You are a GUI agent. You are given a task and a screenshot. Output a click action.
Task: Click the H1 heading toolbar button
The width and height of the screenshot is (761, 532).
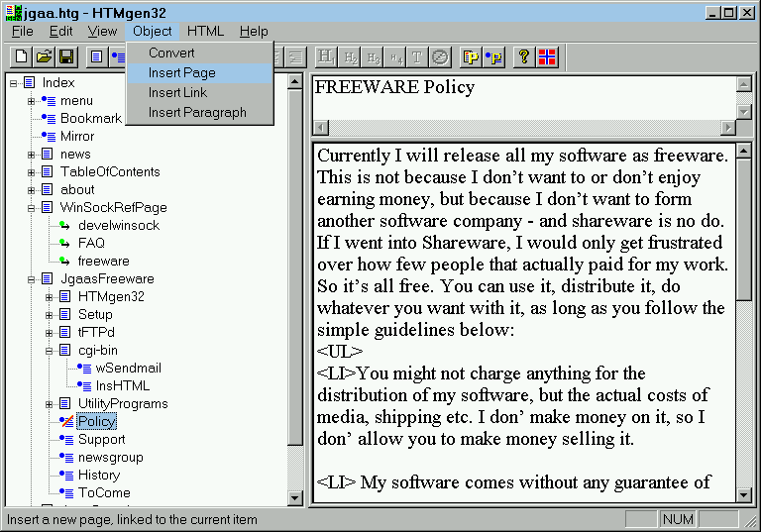326,57
